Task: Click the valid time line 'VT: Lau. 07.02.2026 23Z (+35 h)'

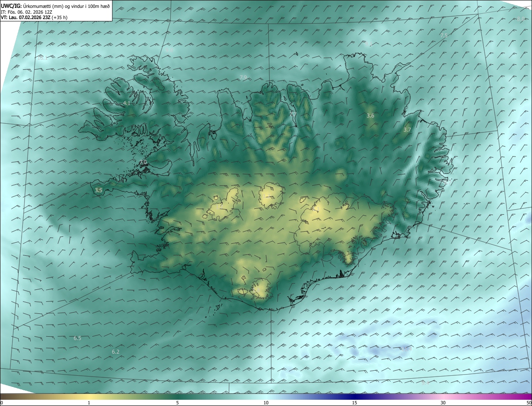Action: [34, 17]
